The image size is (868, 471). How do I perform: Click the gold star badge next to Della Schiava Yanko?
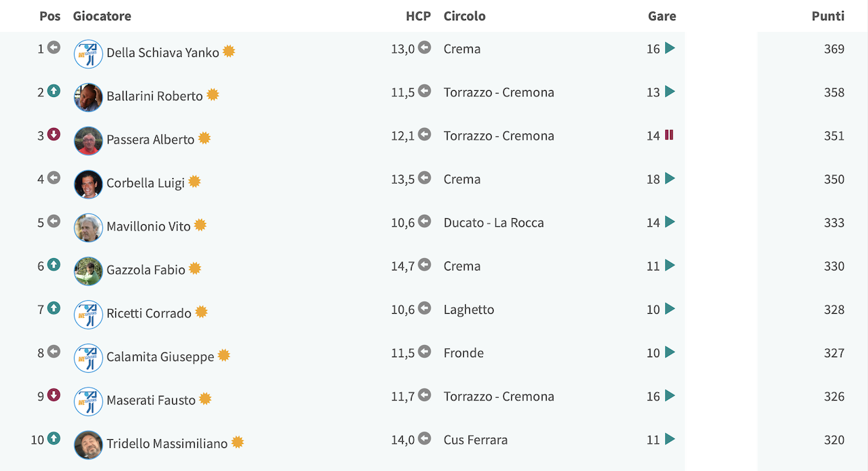(x=229, y=52)
